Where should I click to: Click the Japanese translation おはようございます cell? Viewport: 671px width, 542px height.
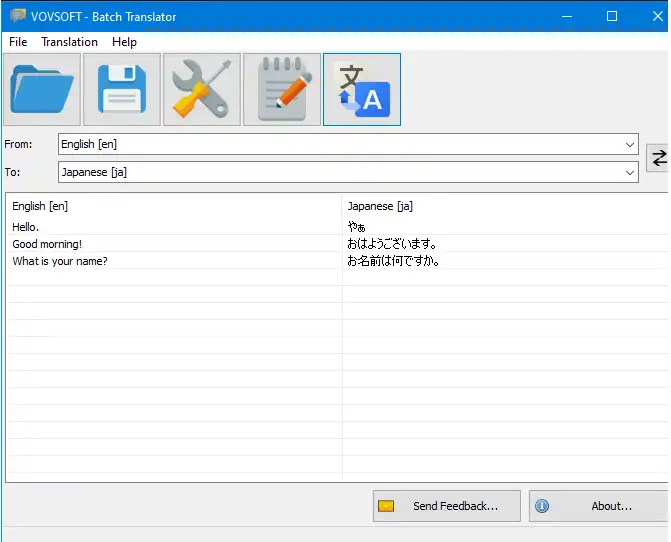[x=393, y=244]
